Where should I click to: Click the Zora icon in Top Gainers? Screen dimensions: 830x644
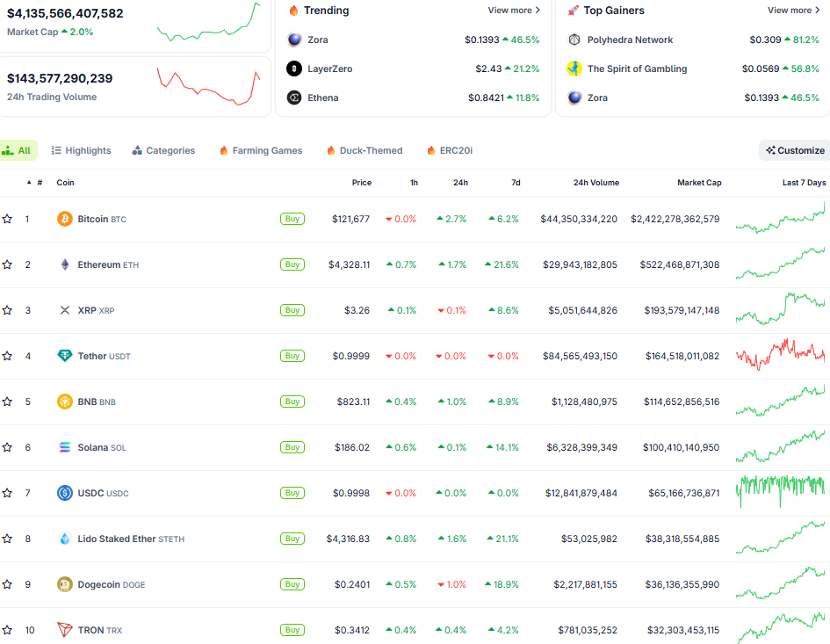574,98
